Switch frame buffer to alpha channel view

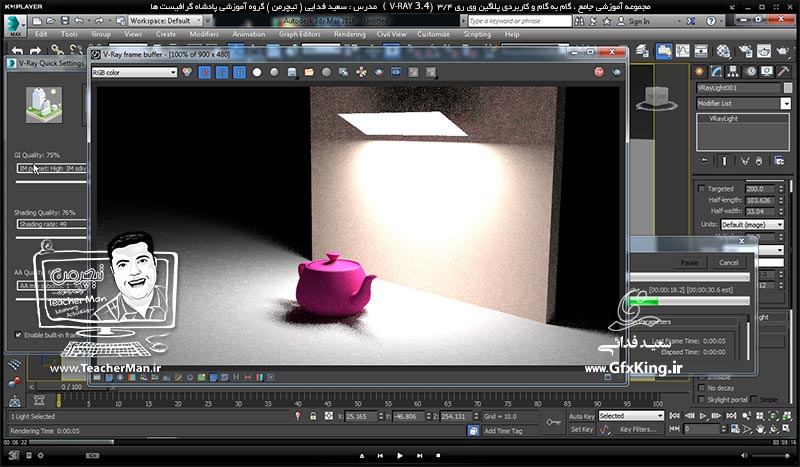257,72
